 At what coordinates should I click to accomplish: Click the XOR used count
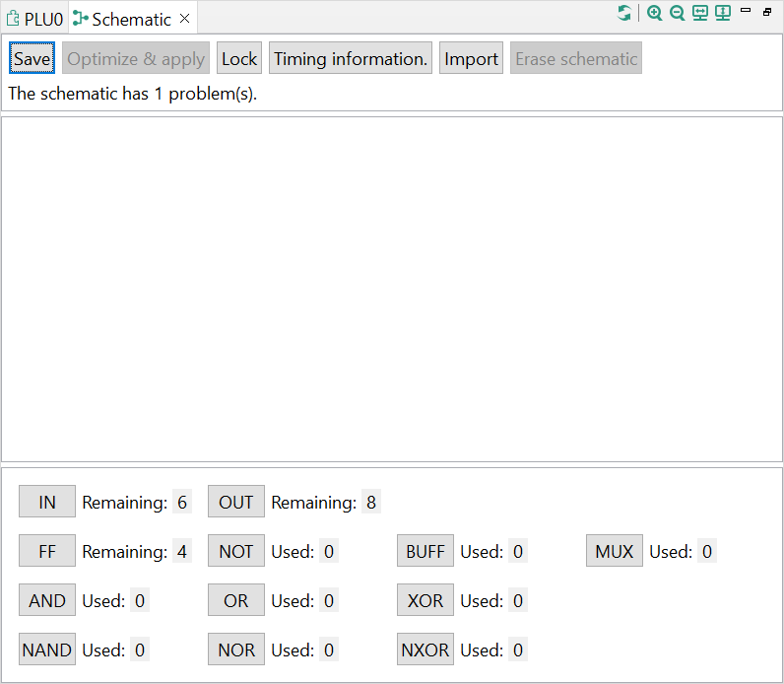[x=518, y=600]
